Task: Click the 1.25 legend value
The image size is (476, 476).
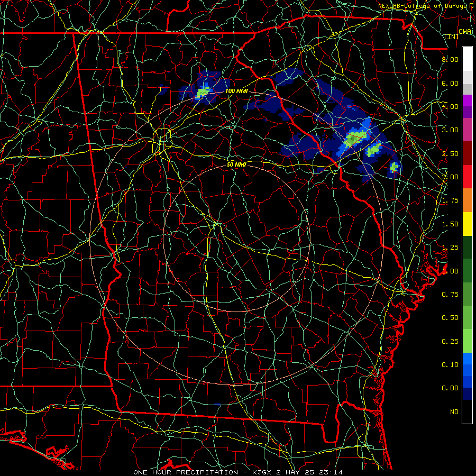Action: tap(450, 248)
